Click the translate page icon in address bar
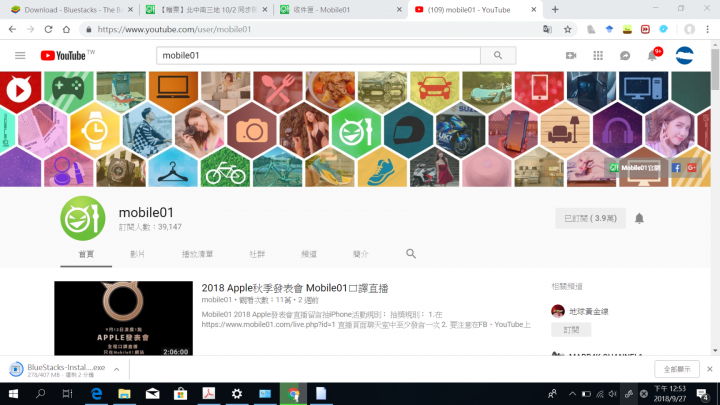 [x=547, y=29]
